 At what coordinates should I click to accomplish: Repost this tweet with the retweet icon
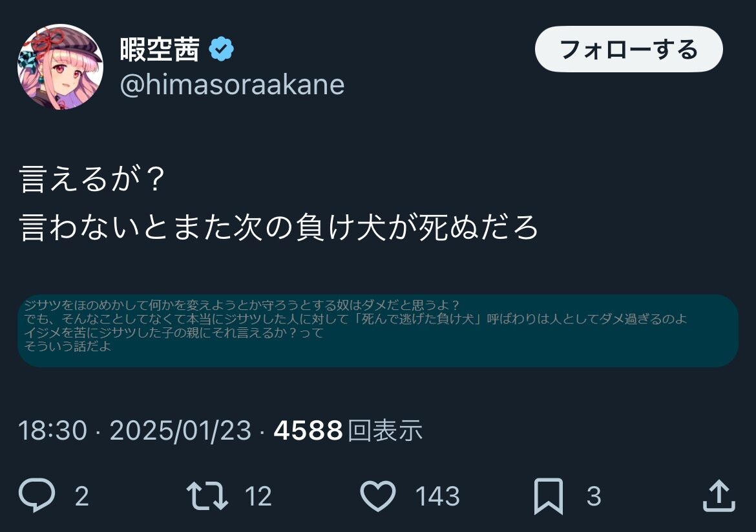click(207, 496)
